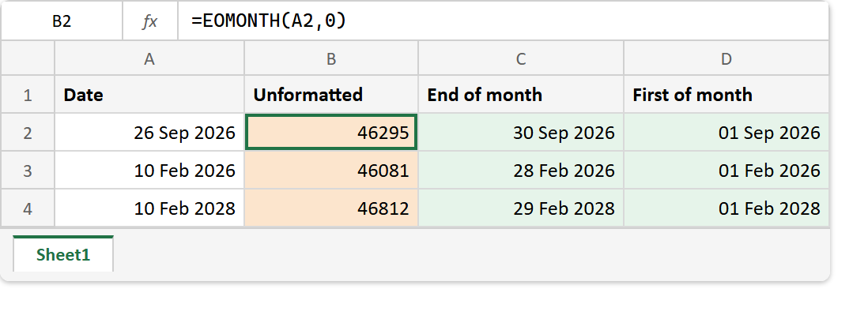Select column C header
The width and height of the screenshot is (868, 319).
pos(521,59)
